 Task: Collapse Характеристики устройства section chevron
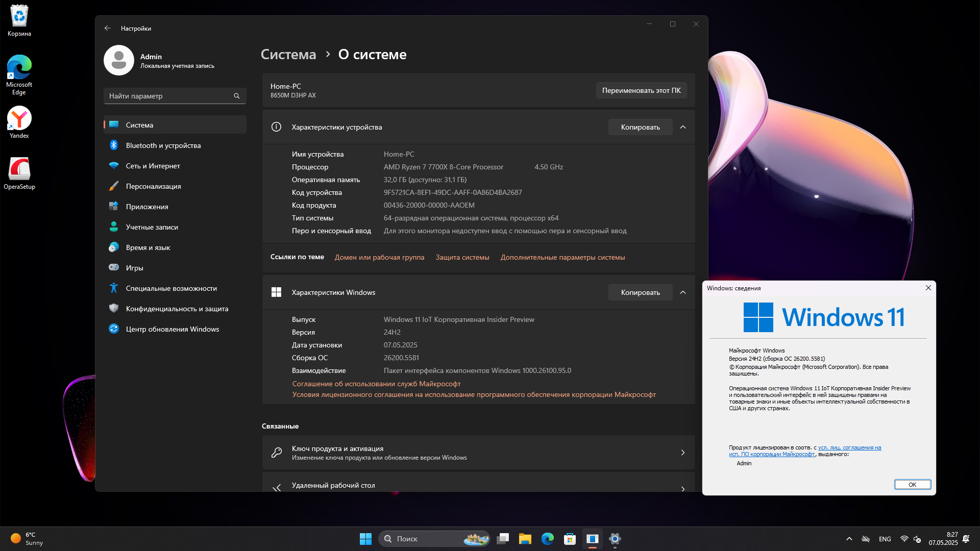683,127
